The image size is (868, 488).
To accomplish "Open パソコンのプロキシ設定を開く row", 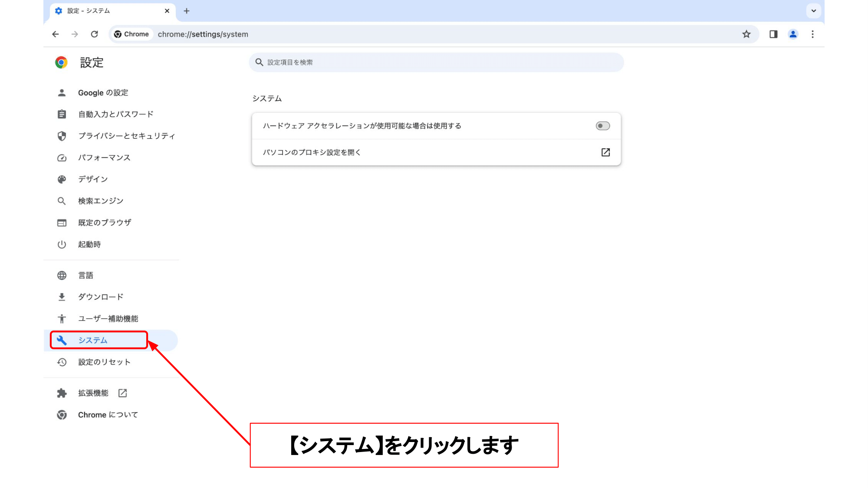I will (312, 152).
